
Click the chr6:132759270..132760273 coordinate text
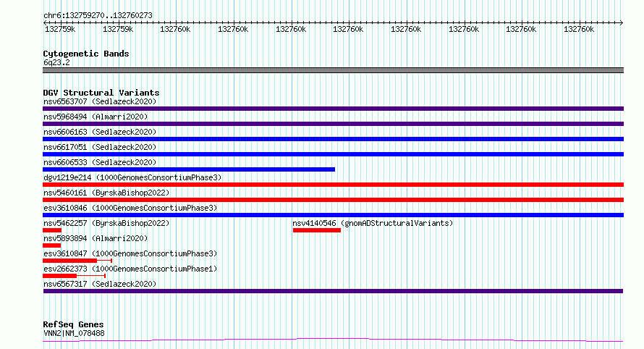(x=98, y=15)
